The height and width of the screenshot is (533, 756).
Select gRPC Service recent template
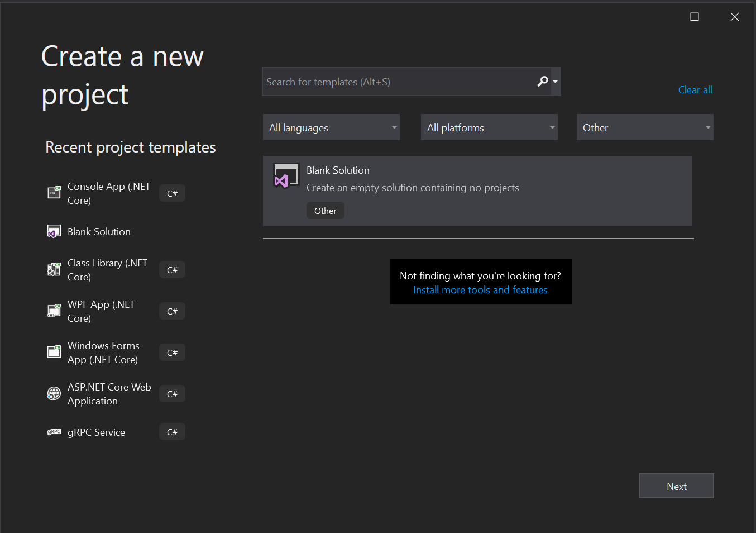point(96,432)
